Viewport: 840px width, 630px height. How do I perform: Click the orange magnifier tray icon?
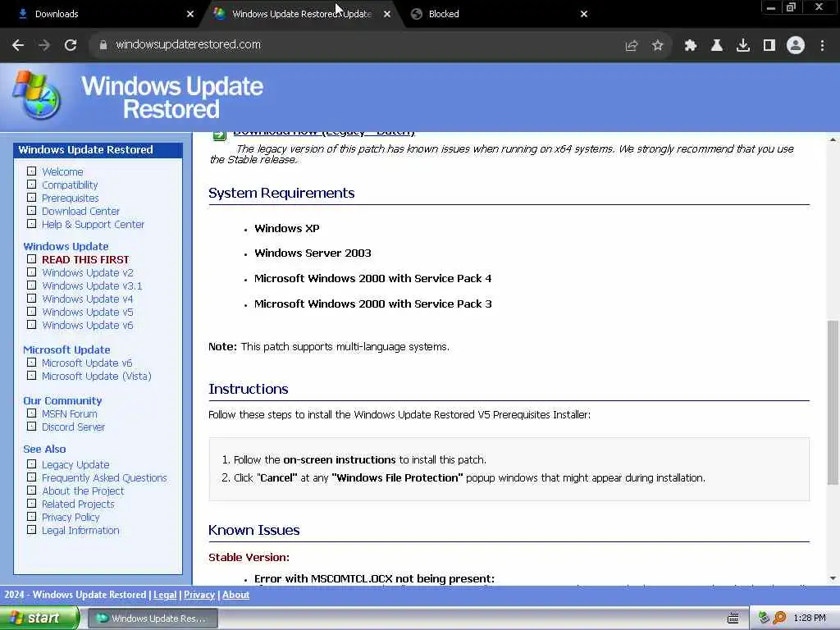780,619
